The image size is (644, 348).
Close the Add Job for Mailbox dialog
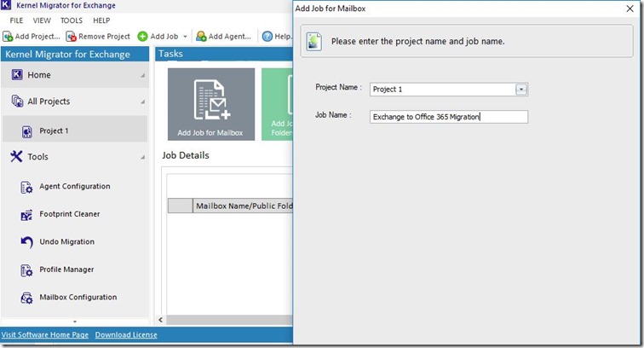pyautogui.click(x=630, y=9)
